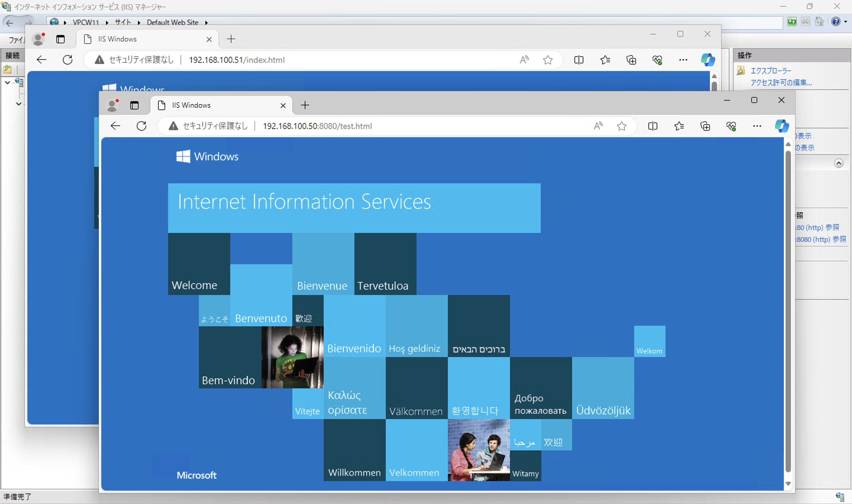Refresh page in rear Edge window
Screen dimensions: 852x504
pyautogui.click(x=68, y=60)
